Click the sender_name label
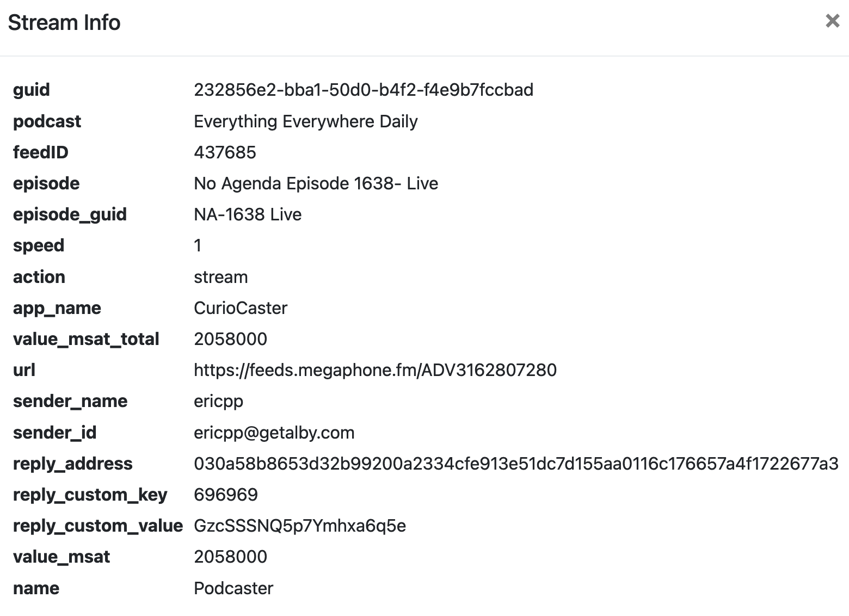The width and height of the screenshot is (849, 616). 70,402
